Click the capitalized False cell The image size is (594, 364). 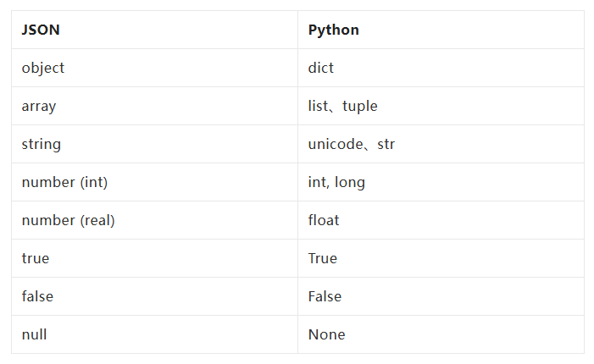click(x=441, y=296)
